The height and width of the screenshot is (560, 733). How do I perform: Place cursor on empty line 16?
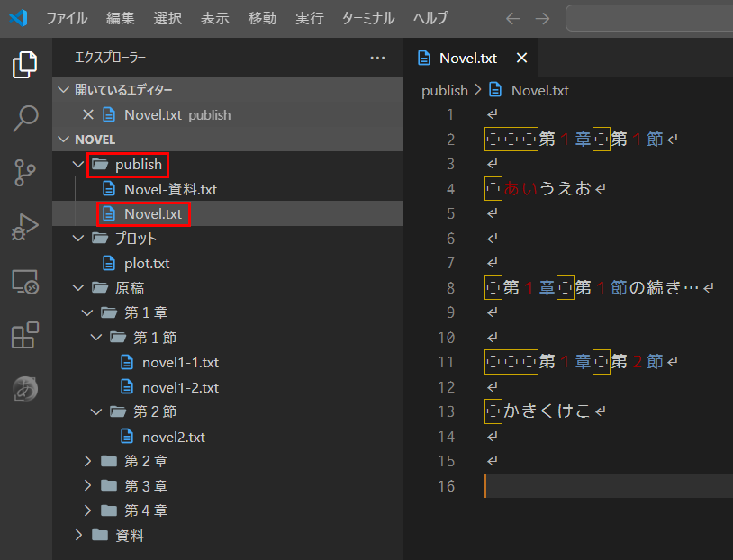(x=608, y=485)
